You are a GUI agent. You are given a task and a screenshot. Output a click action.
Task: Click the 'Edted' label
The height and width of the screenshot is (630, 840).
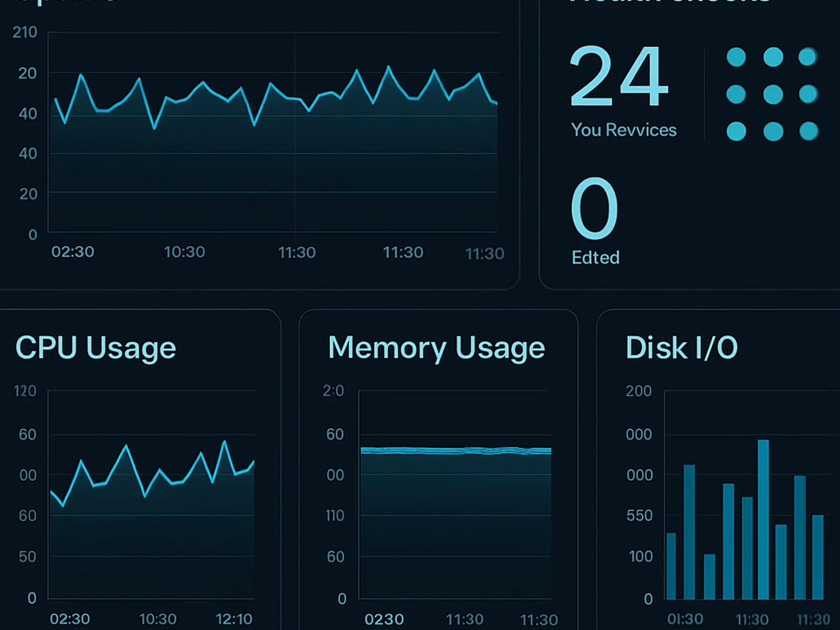[x=595, y=257]
